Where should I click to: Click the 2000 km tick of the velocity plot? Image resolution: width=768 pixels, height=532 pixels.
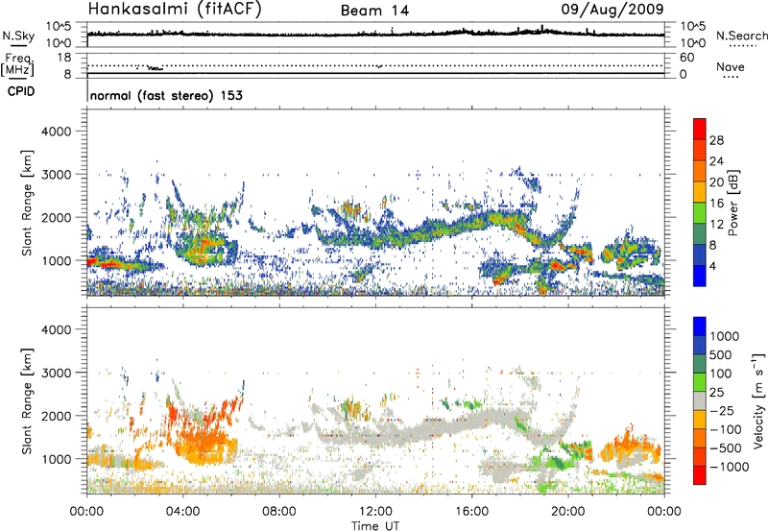tap(56, 416)
